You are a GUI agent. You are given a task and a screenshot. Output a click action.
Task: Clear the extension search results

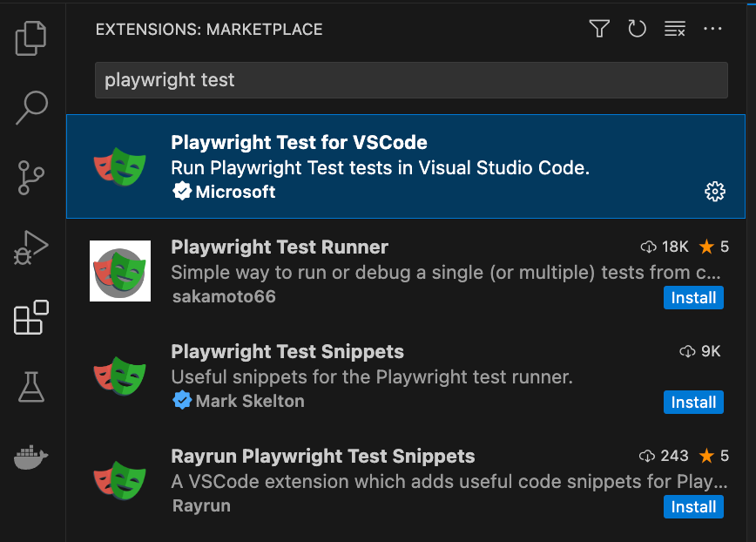tap(674, 29)
